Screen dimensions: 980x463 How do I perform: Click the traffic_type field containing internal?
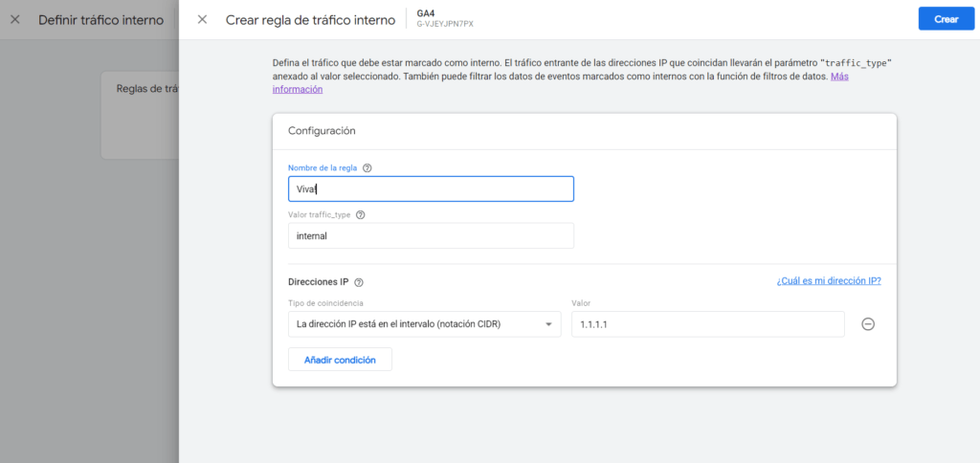pyautogui.click(x=431, y=236)
